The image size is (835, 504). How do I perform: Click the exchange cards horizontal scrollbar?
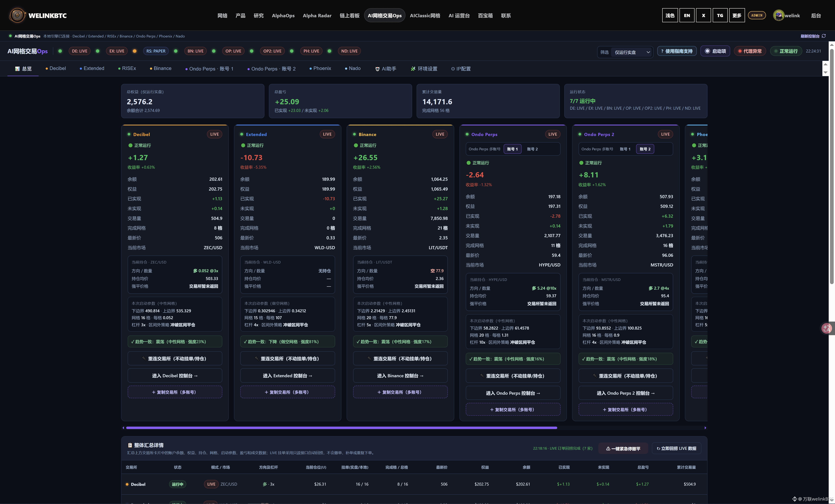(x=341, y=428)
